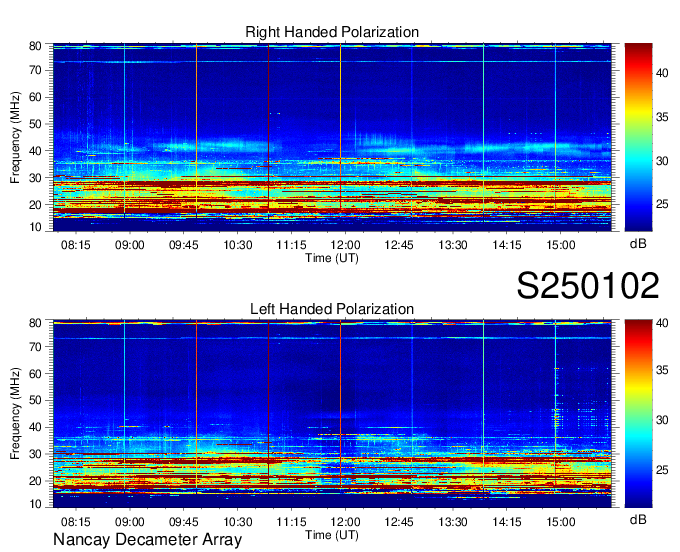This screenshot has width=680, height=552.
Task: Click the 'Frequency (MHz)' label of the top plot
Action: 15,137
